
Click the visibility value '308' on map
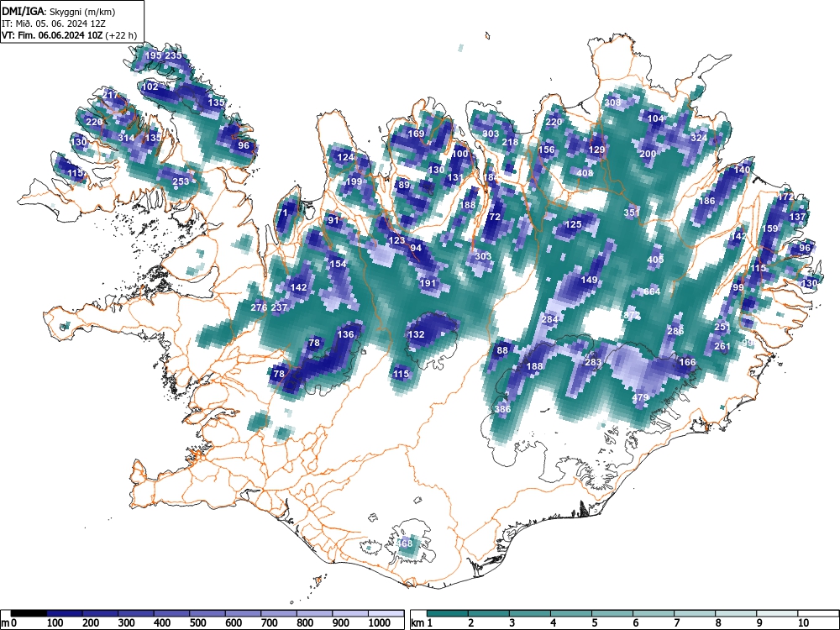tap(612, 102)
